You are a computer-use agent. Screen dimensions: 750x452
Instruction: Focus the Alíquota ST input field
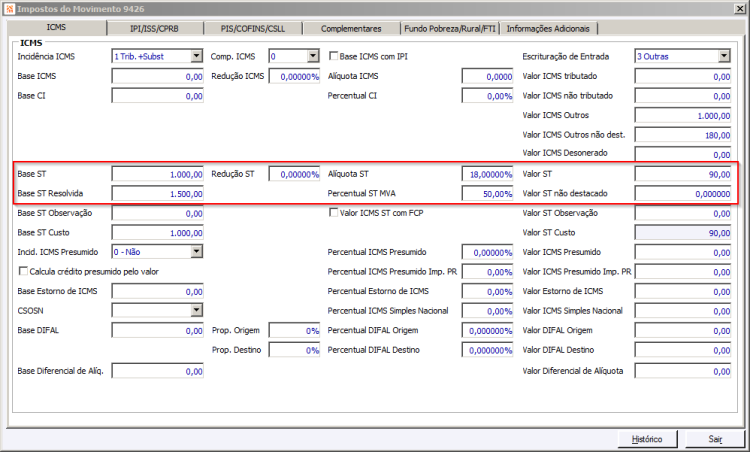click(487, 174)
